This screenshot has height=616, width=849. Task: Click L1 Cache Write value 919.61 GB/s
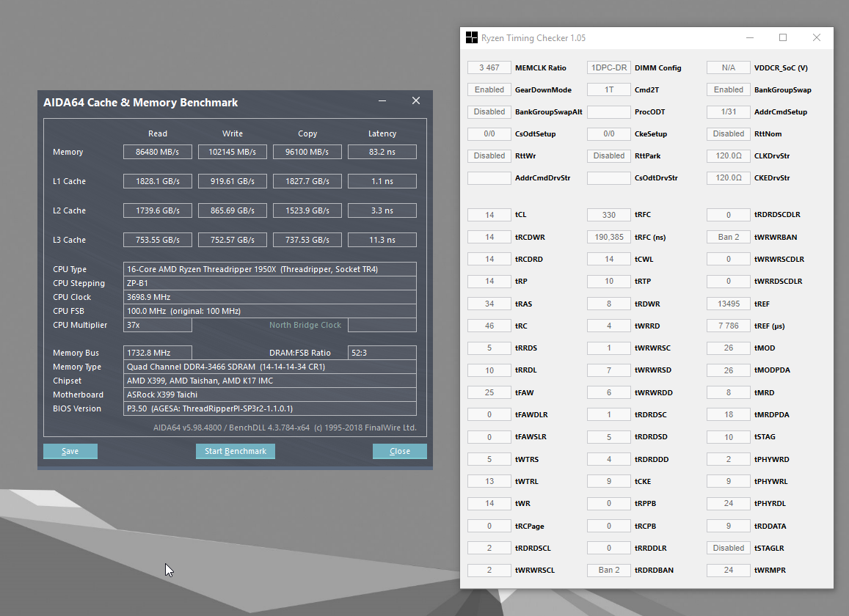coord(233,181)
